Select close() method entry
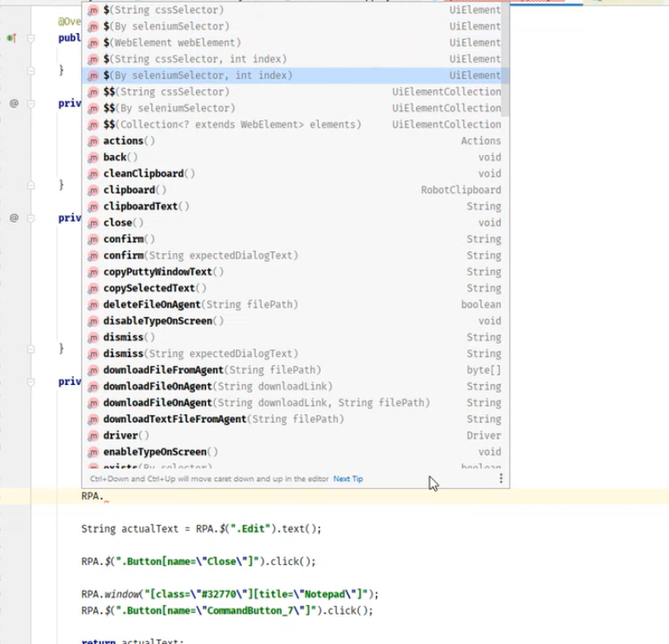The width and height of the screenshot is (669, 644). point(296,223)
